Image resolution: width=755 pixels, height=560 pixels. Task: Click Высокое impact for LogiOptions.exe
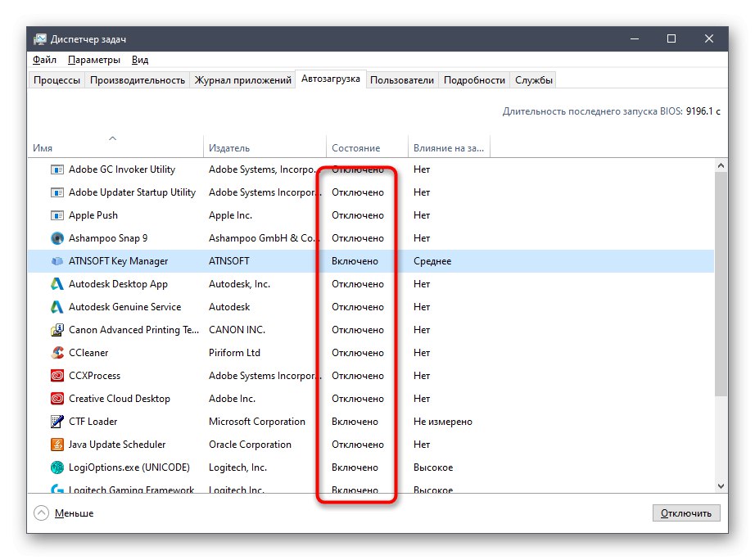433,467
